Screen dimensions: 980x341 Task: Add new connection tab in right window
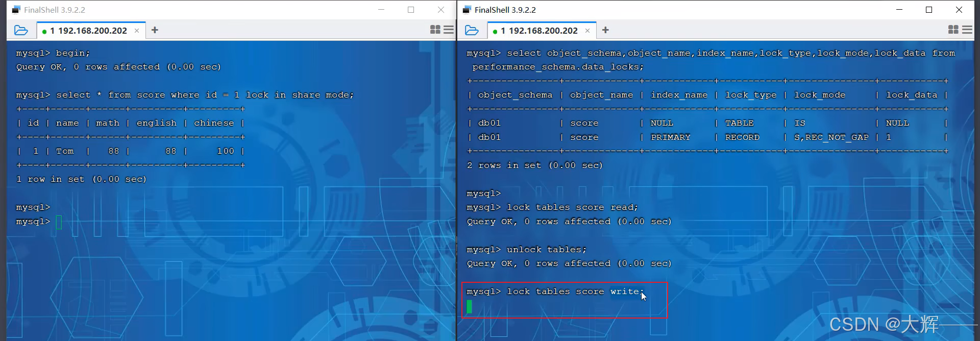point(605,30)
